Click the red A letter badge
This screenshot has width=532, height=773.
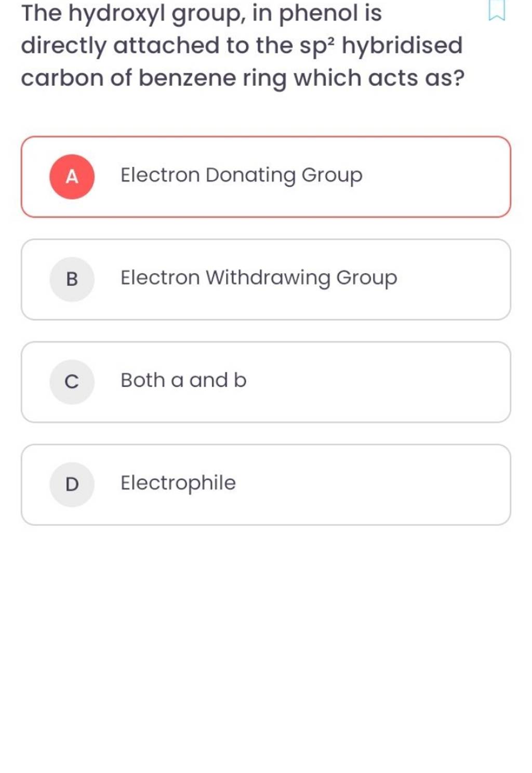pos(72,177)
